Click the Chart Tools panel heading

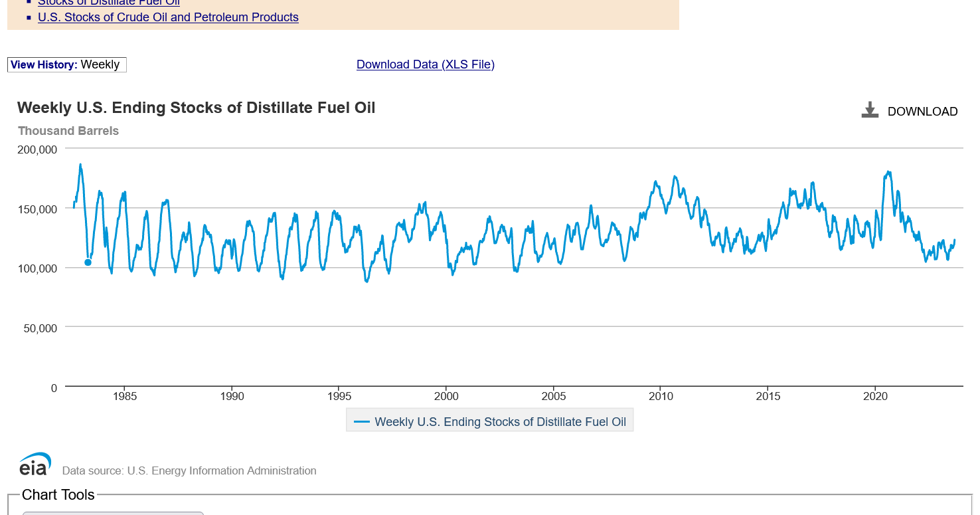pyautogui.click(x=58, y=494)
